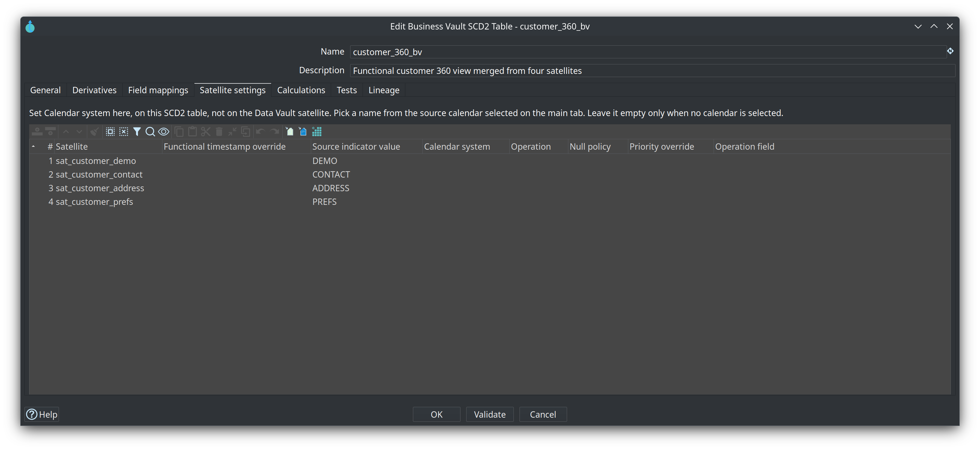The height and width of the screenshot is (450, 980).
Task: Click the clear all broom icon
Action: tap(94, 132)
